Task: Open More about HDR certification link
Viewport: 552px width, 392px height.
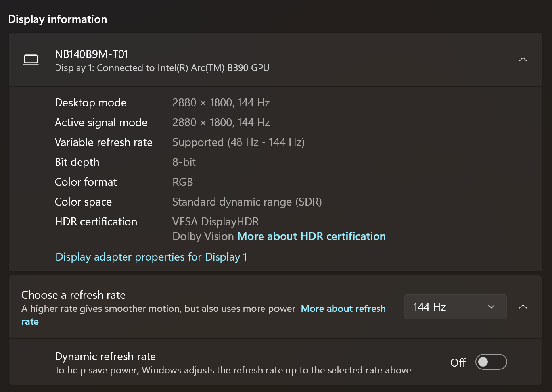Action: pos(311,236)
